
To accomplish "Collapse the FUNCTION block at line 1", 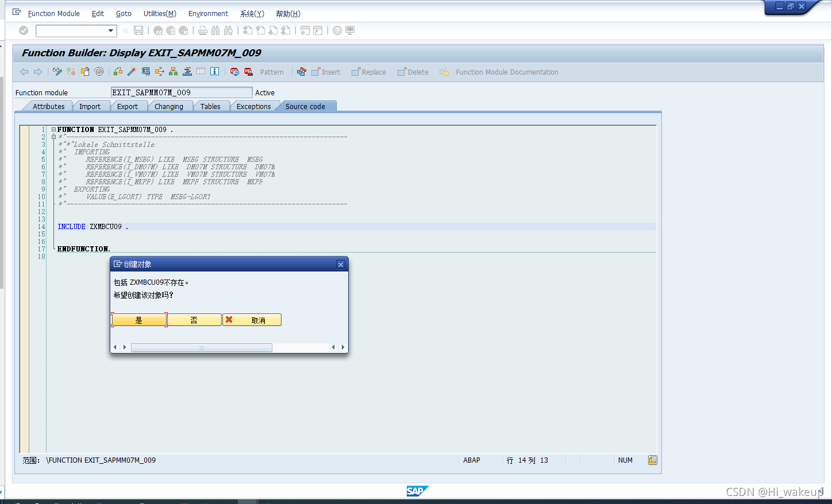I will coord(53,130).
